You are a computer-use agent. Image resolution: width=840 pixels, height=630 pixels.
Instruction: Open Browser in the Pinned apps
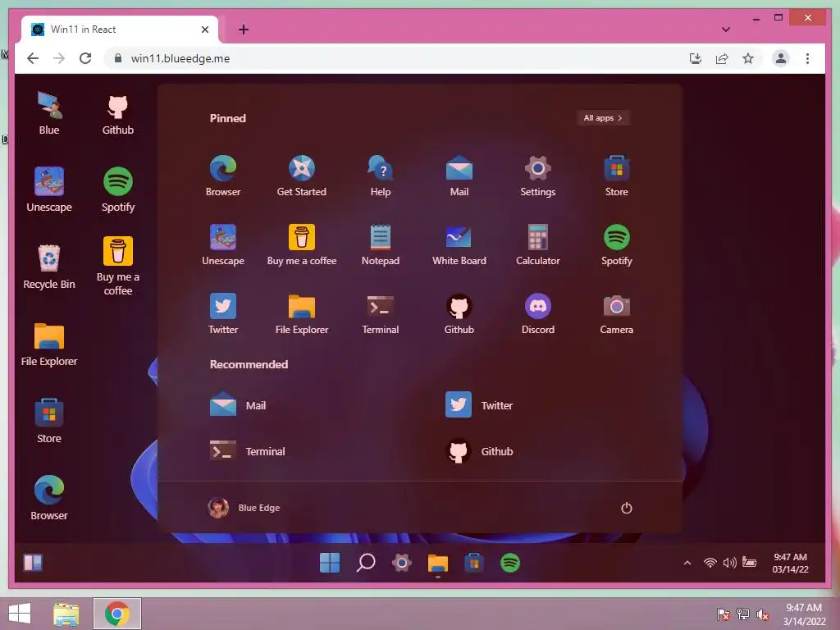pos(223,176)
